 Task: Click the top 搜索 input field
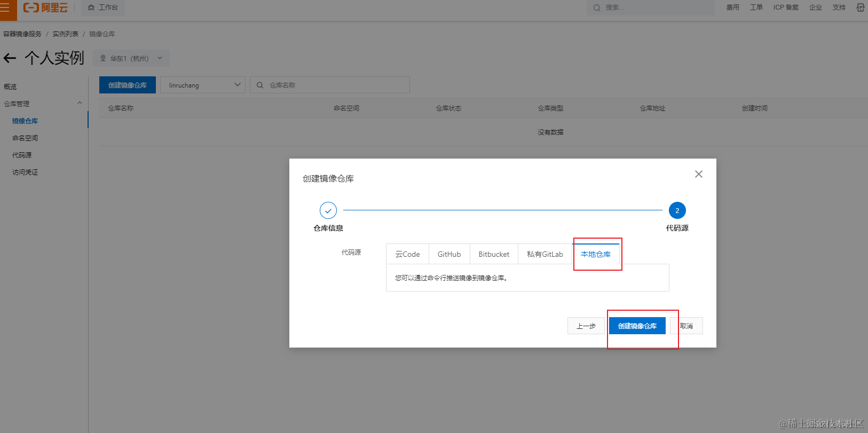pyautogui.click(x=651, y=7)
